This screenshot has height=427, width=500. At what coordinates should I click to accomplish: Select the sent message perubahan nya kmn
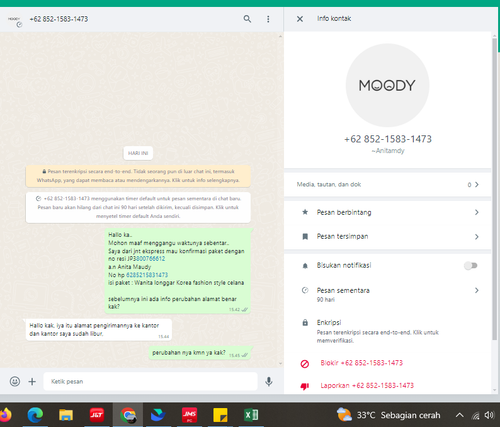point(200,353)
